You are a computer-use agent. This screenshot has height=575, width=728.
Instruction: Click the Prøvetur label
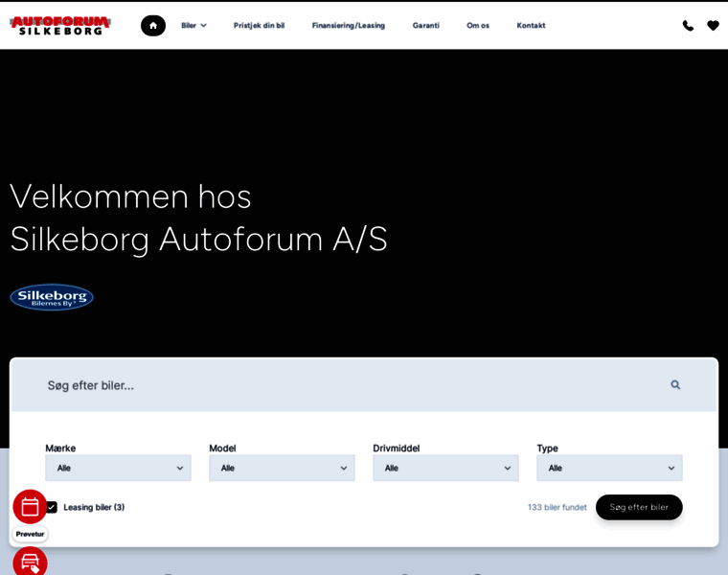pyautogui.click(x=31, y=534)
